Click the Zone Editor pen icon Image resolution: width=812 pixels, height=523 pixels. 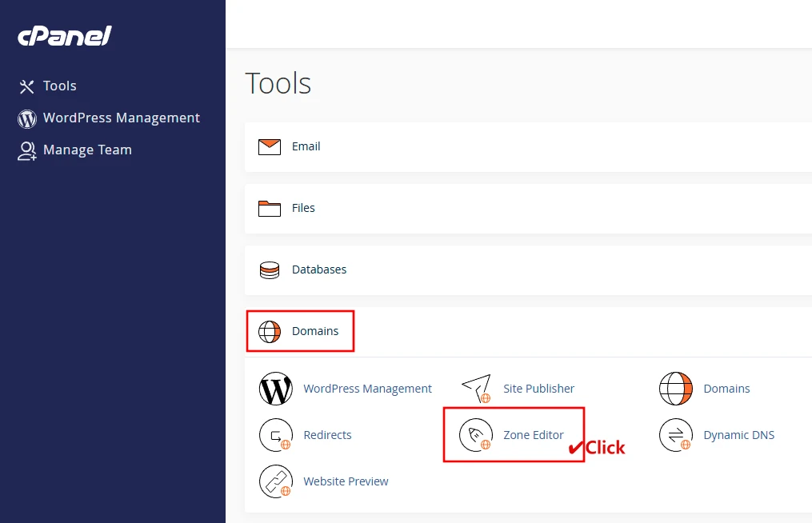(x=476, y=435)
